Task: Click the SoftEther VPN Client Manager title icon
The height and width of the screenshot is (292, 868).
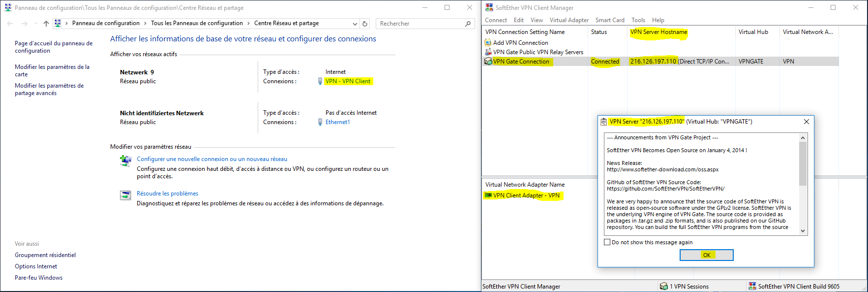Action: coord(489,7)
